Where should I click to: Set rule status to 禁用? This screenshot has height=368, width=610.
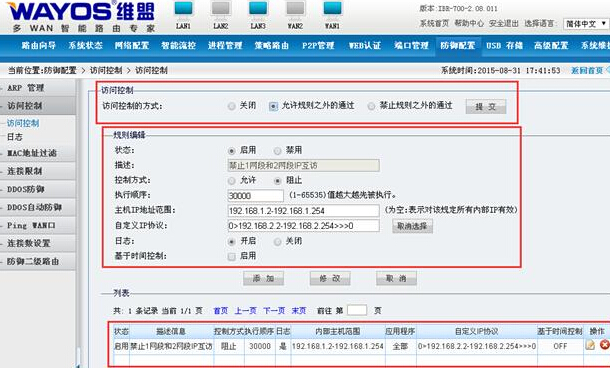point(277,151)
